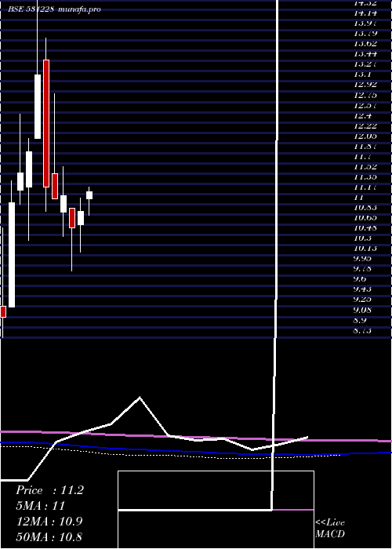The image size is (392, 549).
Task: Click the 10.83 price axis label
Action: (x=365, y=207)
